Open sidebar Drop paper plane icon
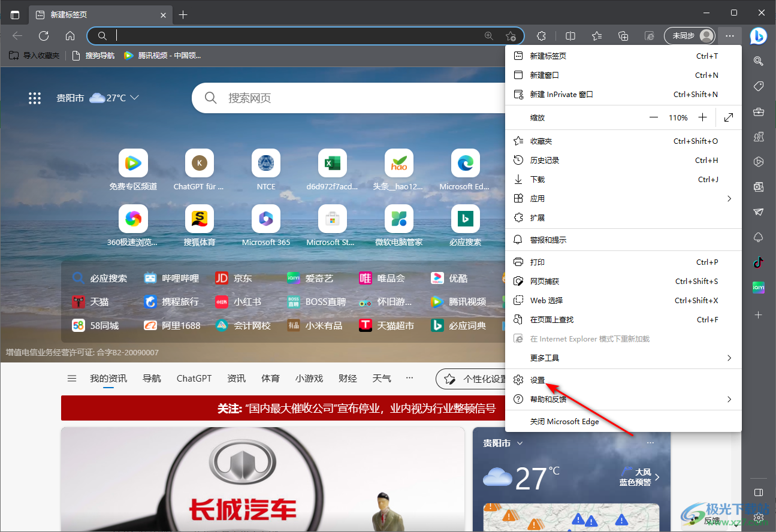 (758, 212)
